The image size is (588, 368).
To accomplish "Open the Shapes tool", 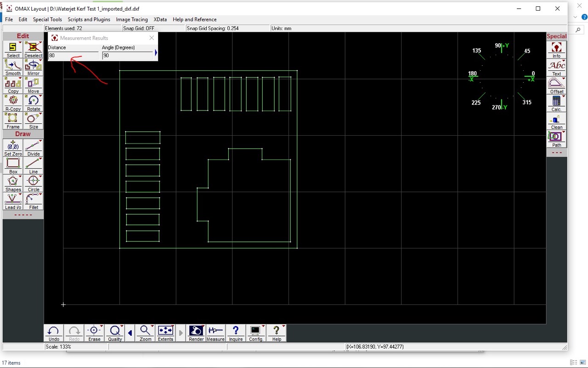I will coord(13,184).
